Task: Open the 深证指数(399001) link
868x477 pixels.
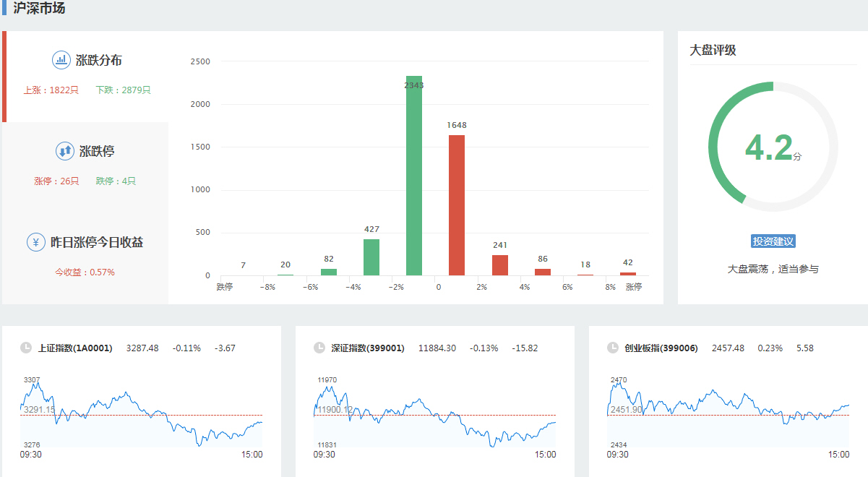Action: [x=368, y=348]
